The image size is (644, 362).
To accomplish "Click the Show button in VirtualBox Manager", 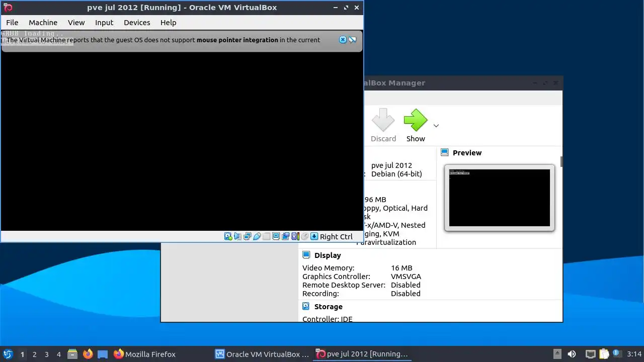I will [x=416, y=126].
